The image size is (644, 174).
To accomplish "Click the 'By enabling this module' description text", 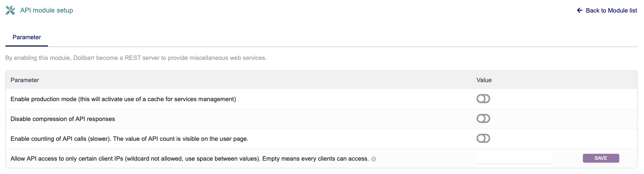I will pyautogui.click(x=136, y=58).
